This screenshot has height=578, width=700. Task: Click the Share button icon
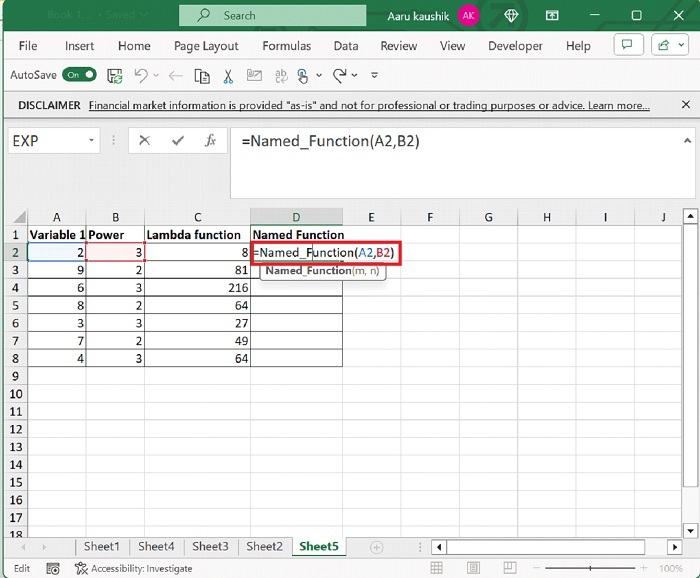[664, 45]
